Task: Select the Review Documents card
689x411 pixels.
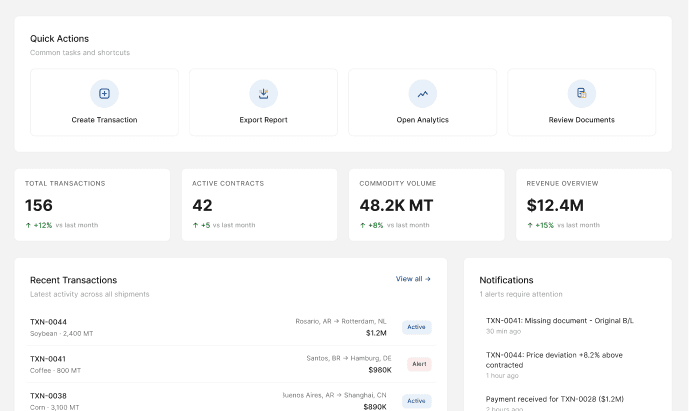Action: click(581, 102)
